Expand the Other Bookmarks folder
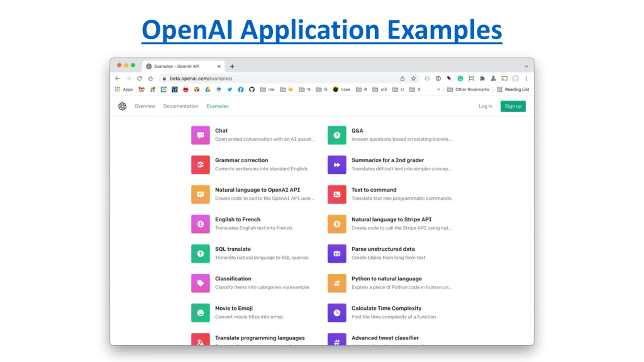Viewport: 644px width, 362px height. point(468,89)
